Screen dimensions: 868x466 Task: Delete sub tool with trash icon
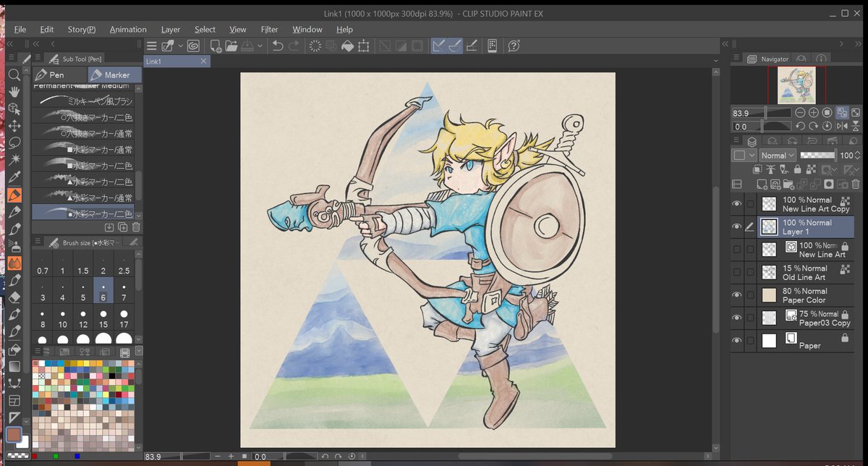coord(136,227)
